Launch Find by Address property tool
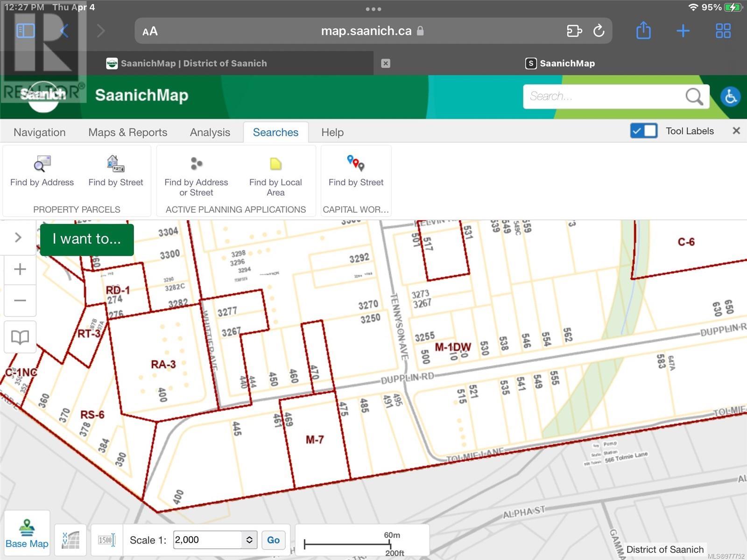Image resolution: width=747 pixels, height=560 pixels. pos(42,171)
